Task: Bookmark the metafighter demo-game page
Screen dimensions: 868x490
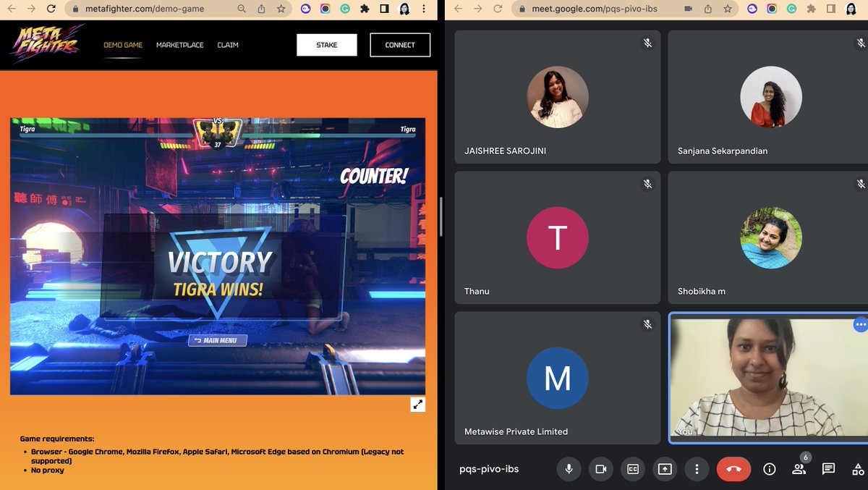Action: 281,9
